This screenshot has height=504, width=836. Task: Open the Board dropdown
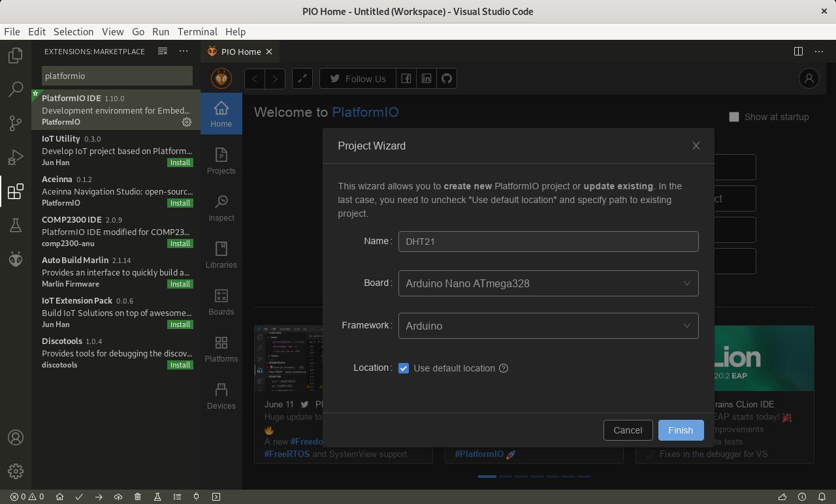(x=549, y=283)
